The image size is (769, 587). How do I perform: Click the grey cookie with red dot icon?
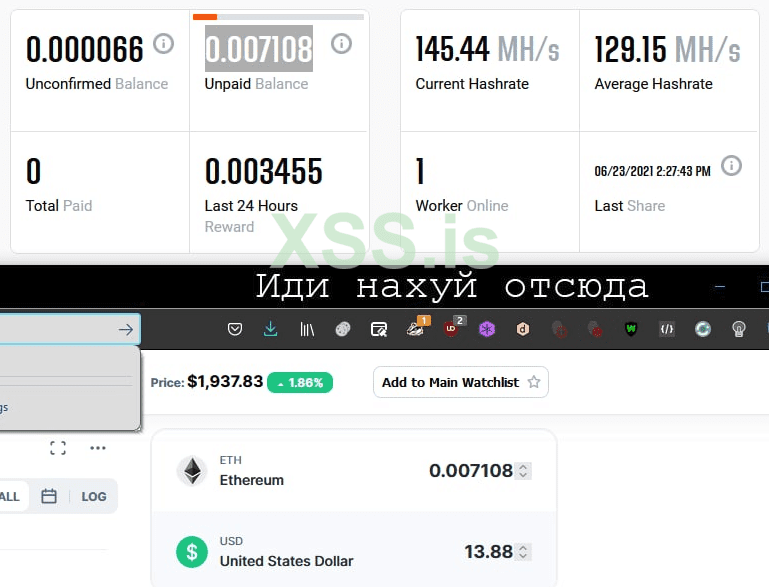pos(595,329)
